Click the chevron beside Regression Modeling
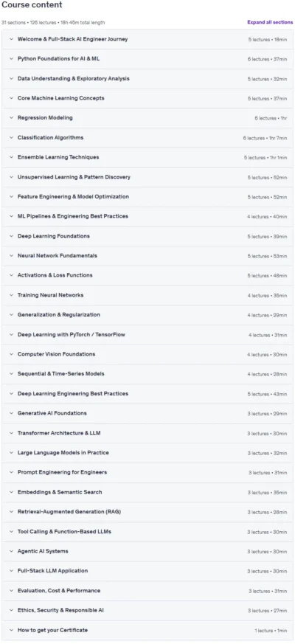 11,118
